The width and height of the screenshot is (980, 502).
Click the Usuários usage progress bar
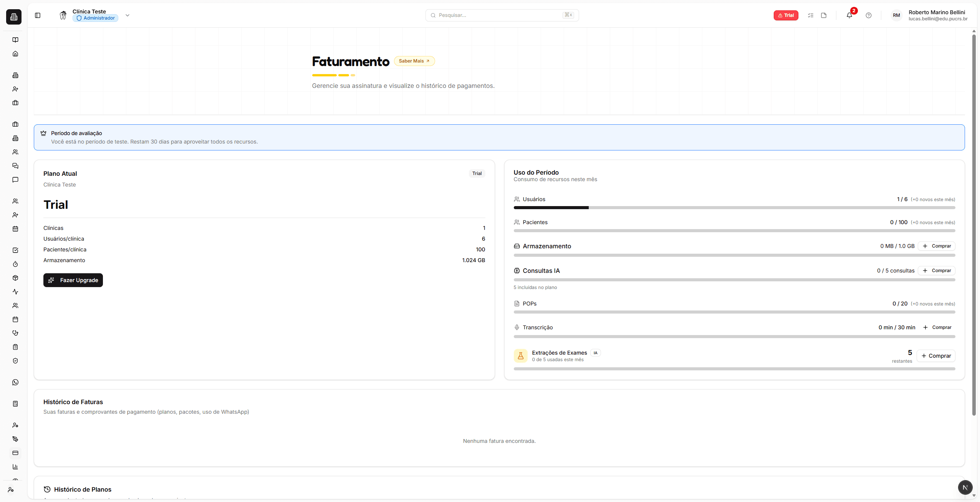pyautogui.click(x=734, y=208)
